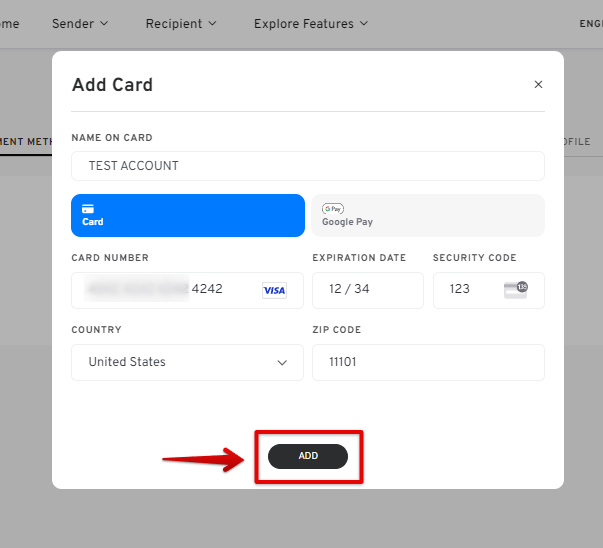
Task: Click the Google Pay logo icon
Action: (333, 209)
